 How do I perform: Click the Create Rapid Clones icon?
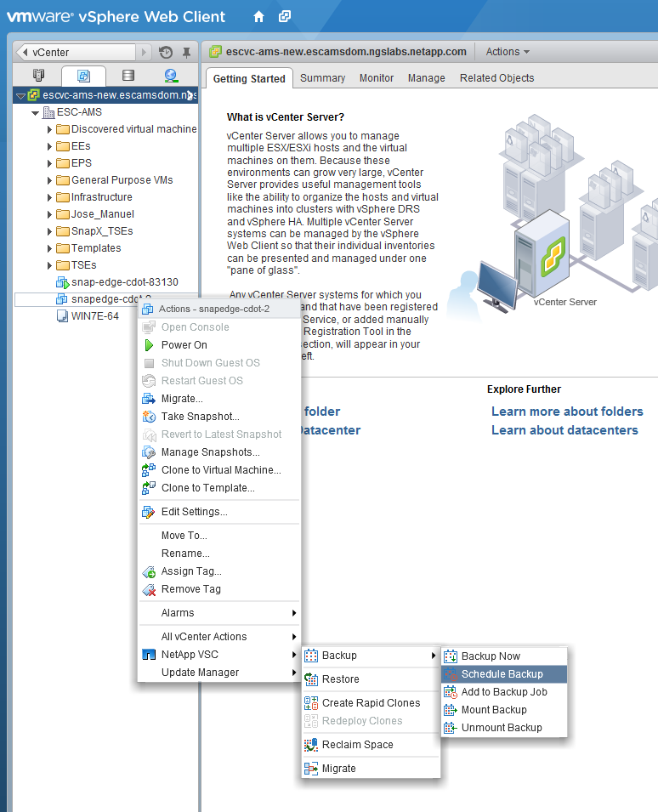pos(311,702)
